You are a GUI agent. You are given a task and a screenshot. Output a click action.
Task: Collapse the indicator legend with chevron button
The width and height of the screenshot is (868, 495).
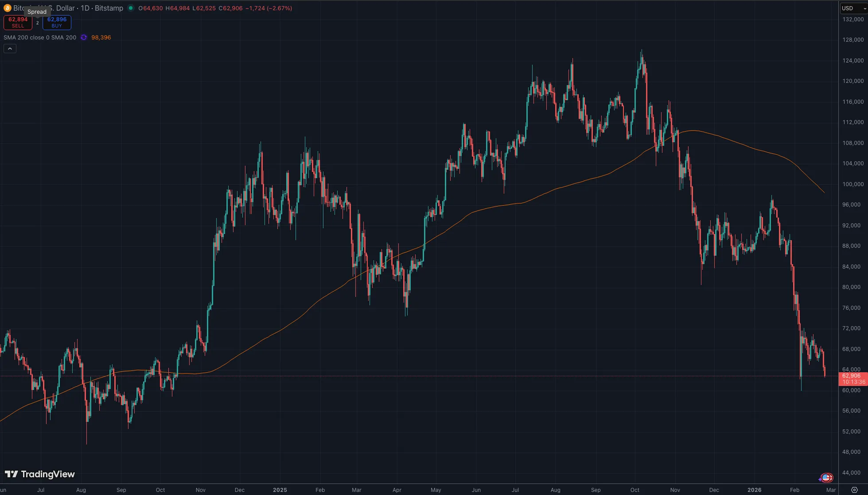[10, 49]
